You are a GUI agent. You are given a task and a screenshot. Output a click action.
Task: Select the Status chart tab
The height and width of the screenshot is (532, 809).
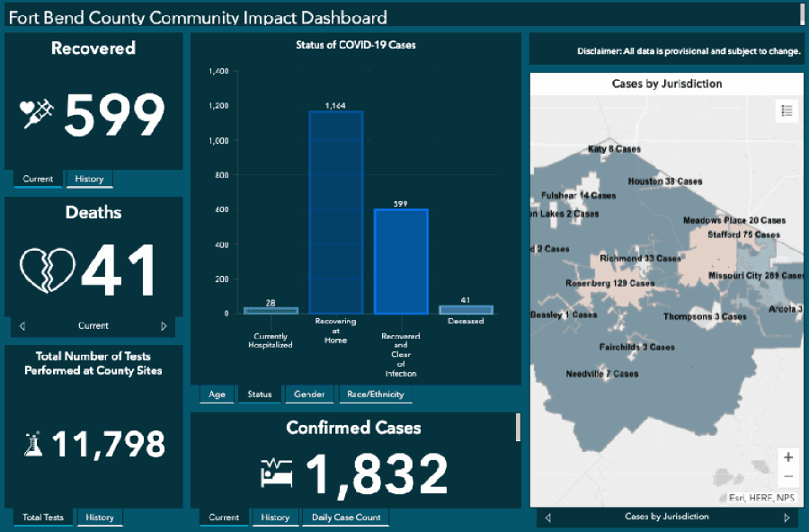pyautogui.click(x=260, y=395)
